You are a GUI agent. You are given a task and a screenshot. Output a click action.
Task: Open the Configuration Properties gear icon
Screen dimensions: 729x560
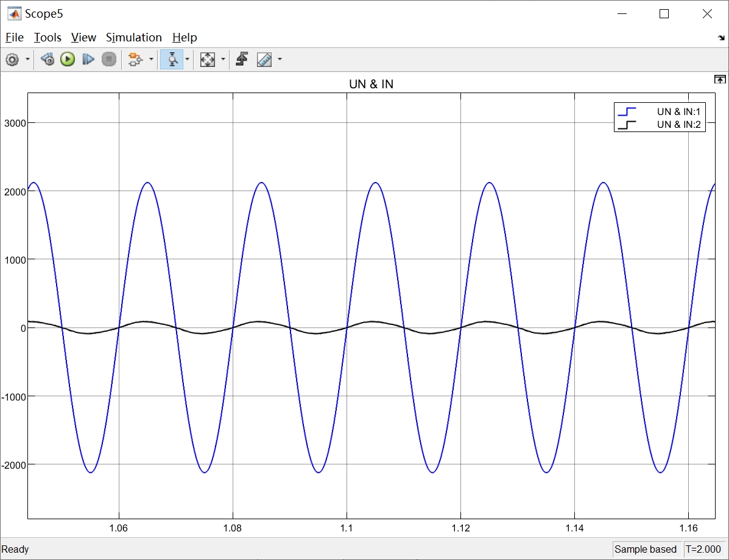coord(12,60)
